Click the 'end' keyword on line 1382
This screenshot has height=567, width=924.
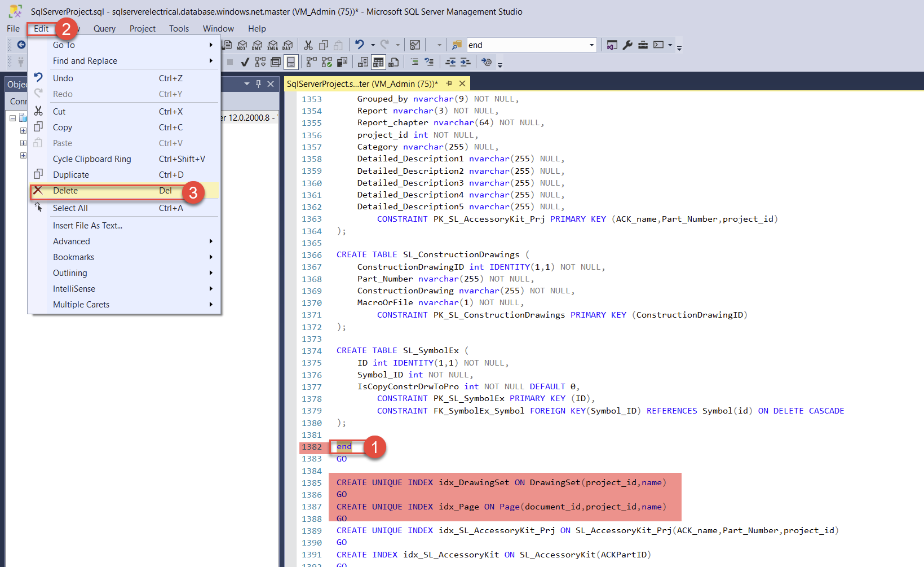coord(344,446)
